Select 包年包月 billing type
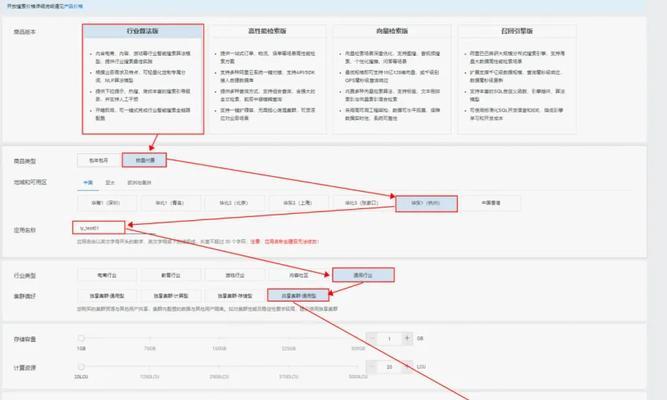 pyautogui.click(x=99, y=160)
